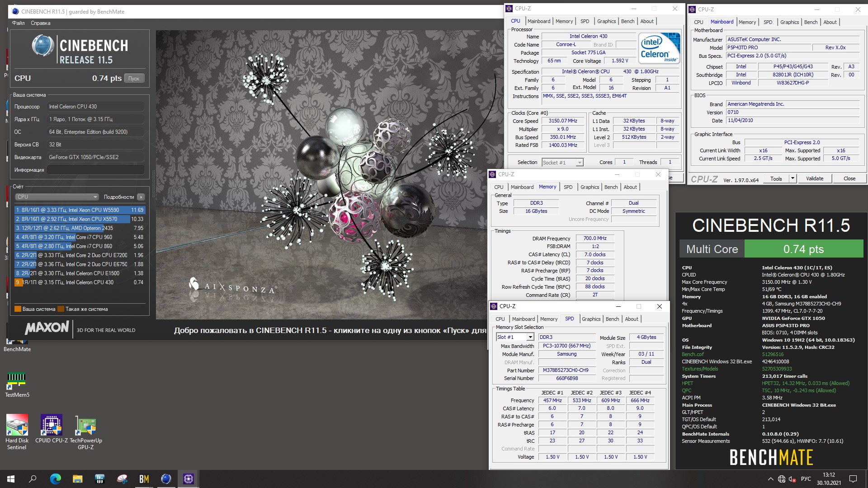Switch to CPU tab in Mainboard CPU-Z window

pos(698,22)
